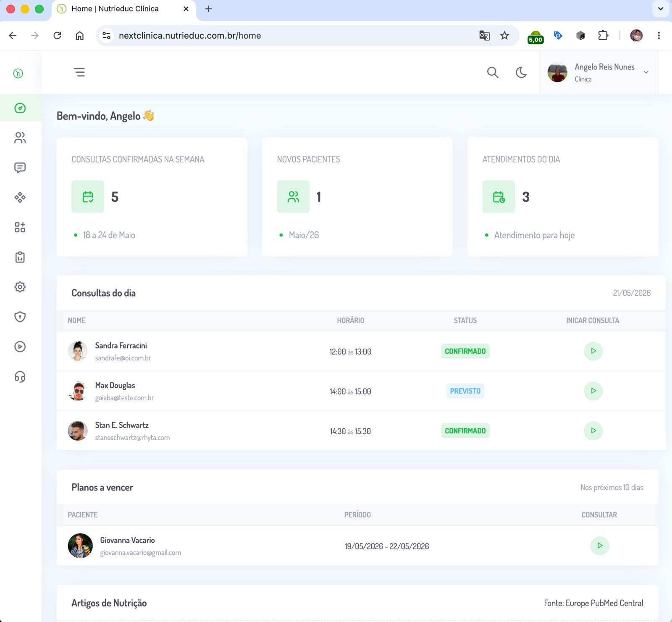
Task: Start consultation for Max Douglas
Action: (593, 391)
